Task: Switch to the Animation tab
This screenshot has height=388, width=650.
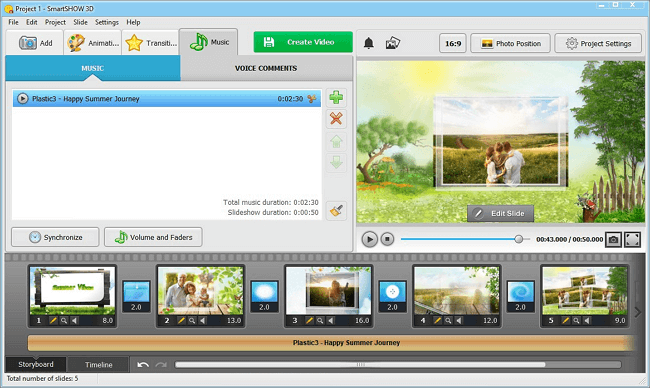Action: tap(93, 43)
